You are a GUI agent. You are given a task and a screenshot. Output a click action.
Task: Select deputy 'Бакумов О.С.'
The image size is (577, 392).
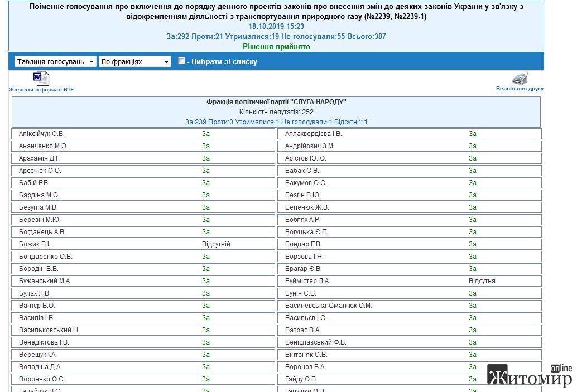click(306, 183)
